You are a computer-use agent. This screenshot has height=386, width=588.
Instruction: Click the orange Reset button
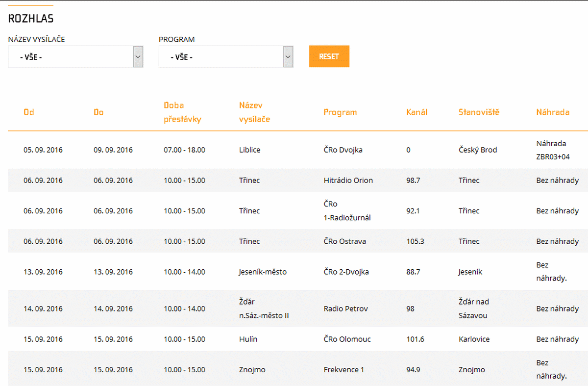click(x=329, y=56)
